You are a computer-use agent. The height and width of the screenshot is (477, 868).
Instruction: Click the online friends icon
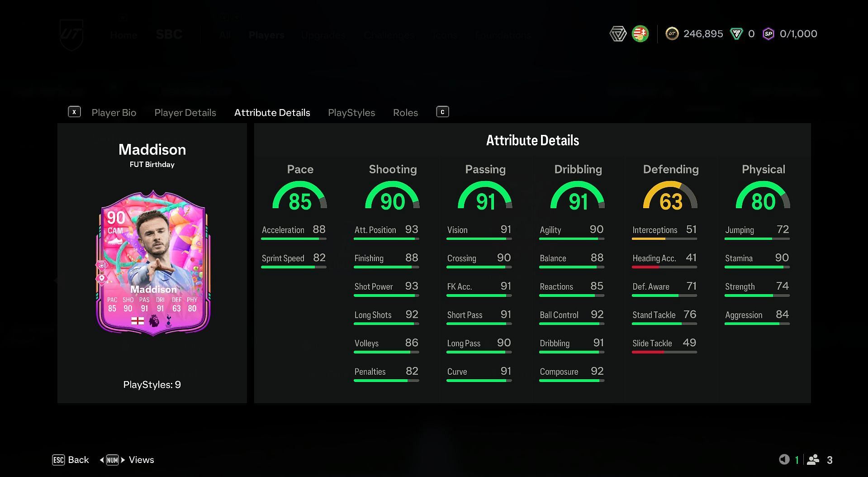(x=813, y=460)
